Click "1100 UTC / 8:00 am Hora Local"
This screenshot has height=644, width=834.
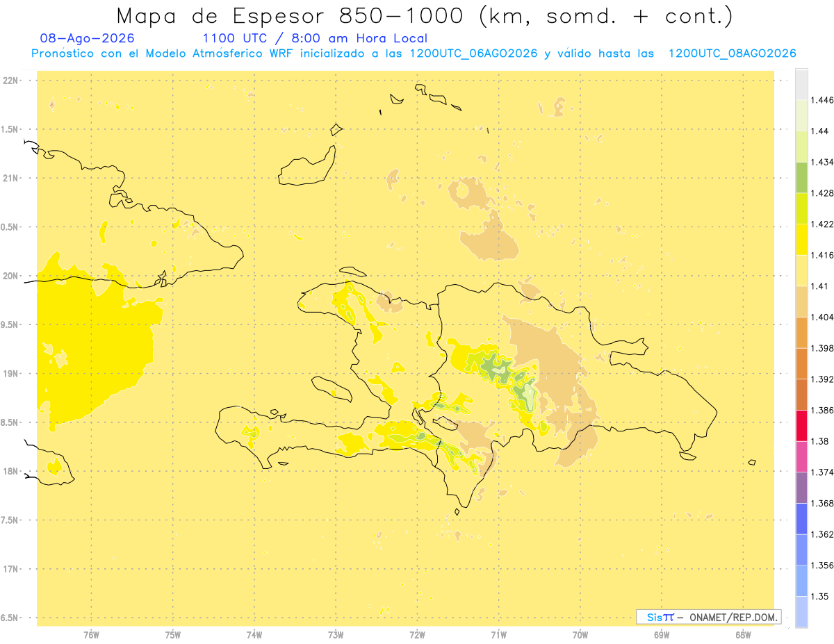(315, 38)
